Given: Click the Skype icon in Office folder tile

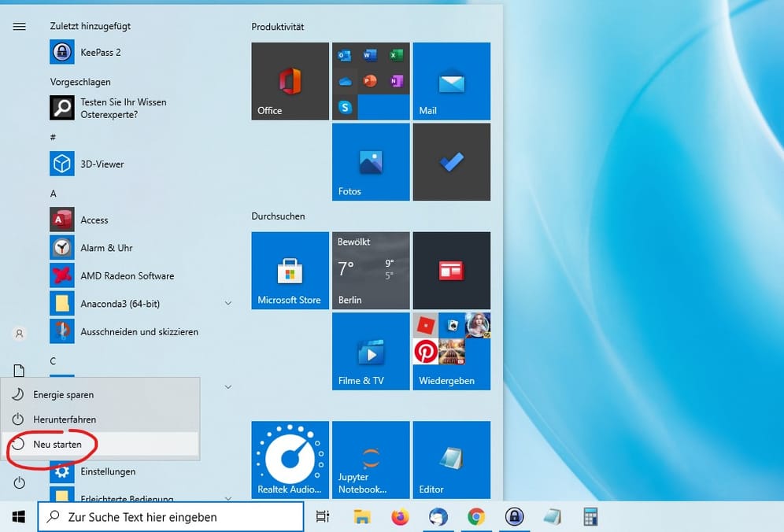Looking at the screenshot, I should pyautogui.click(x=345, y=107).
